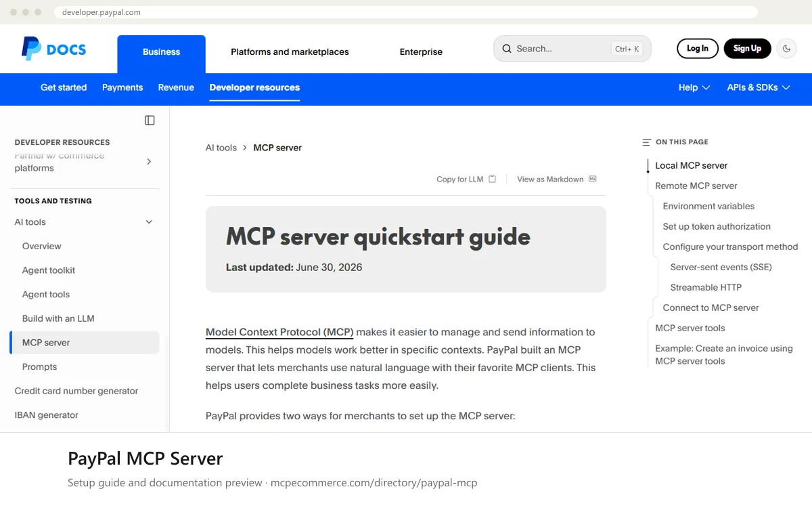Click the browser address bar
The image size is (812, 508).
(x=406, y=12)
